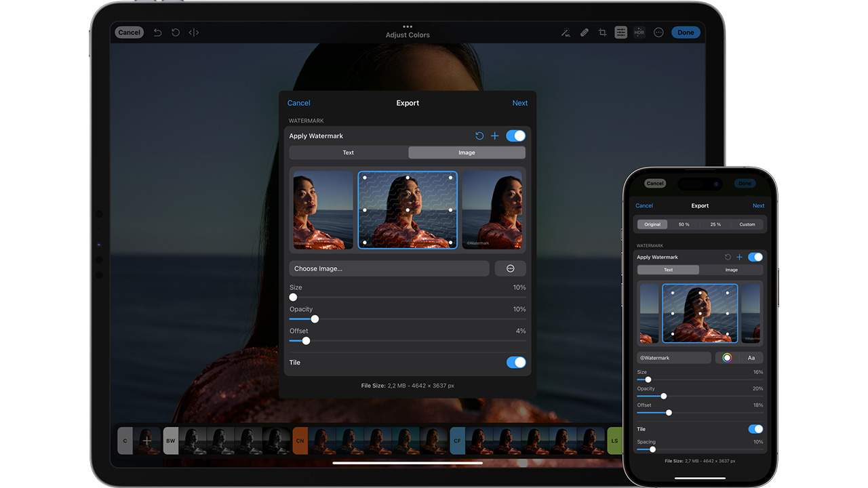
Task: Select the healing repair tool
Action: [584, 32]
